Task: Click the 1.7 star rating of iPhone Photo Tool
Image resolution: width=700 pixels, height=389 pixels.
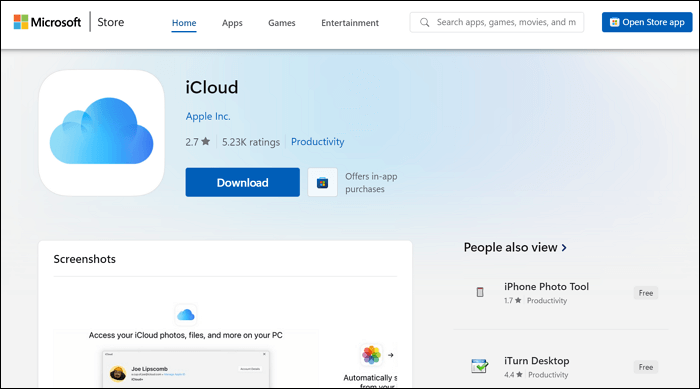Action: click(512, 301)
